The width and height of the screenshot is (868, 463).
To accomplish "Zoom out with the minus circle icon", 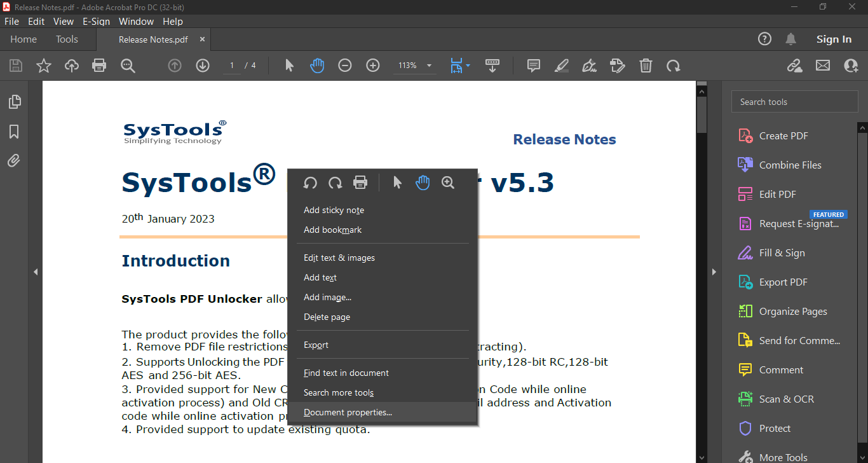I will [x=345, y=66].
